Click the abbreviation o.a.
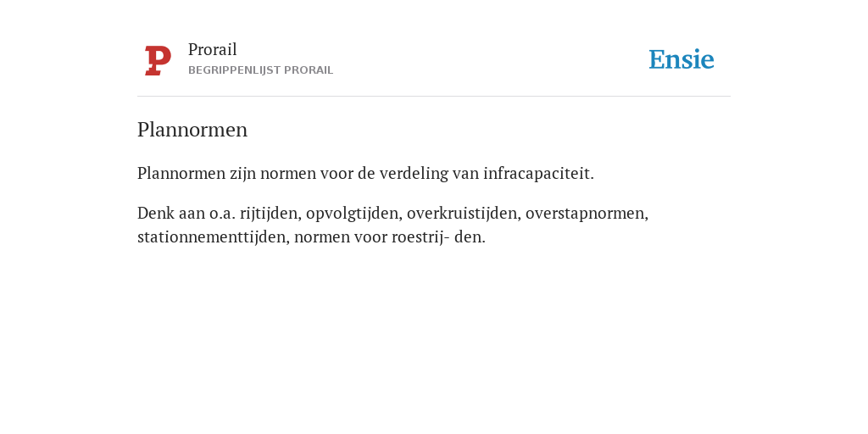This screenshot has width=868, height=434. tap(222, 214)
